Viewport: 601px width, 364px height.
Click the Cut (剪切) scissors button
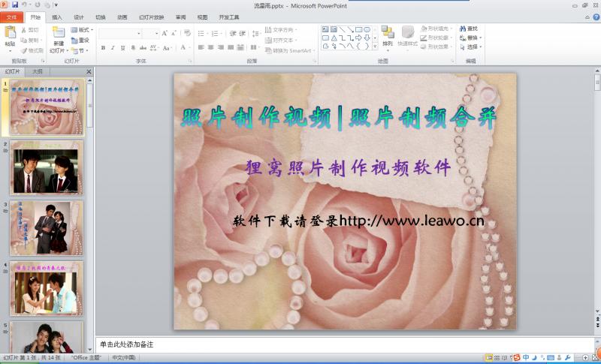[x=31, y=30]
